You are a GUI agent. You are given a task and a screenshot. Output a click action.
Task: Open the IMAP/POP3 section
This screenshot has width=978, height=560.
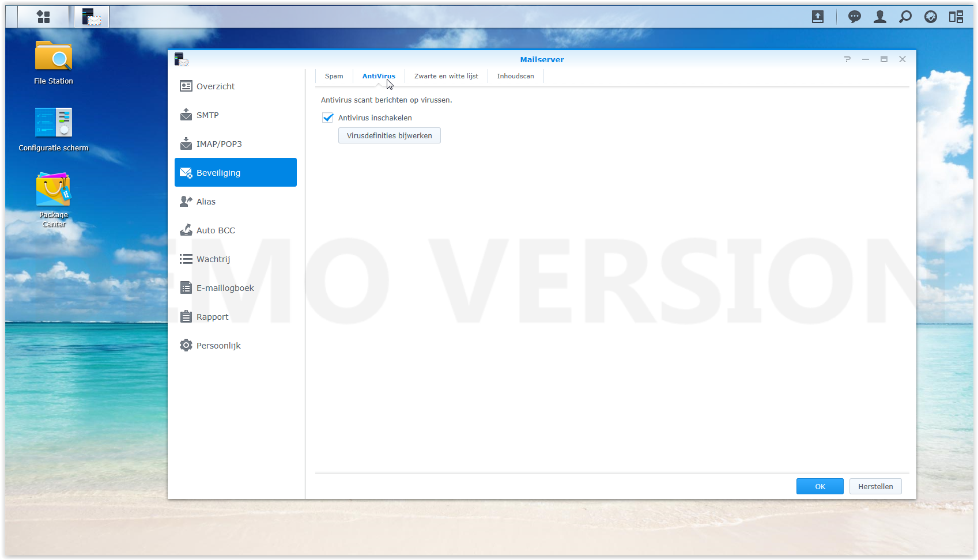point(236,143)
